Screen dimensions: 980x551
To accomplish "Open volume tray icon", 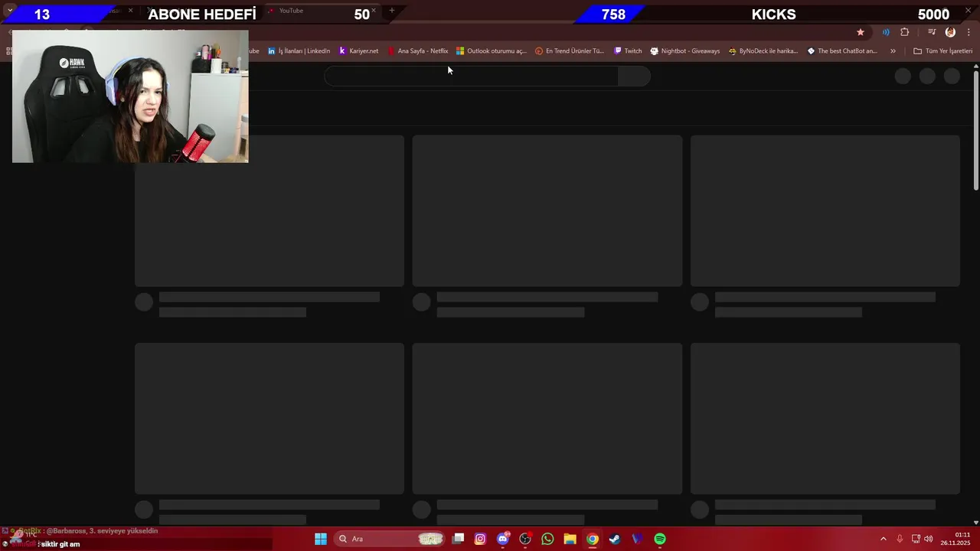I will coord(929,539).
